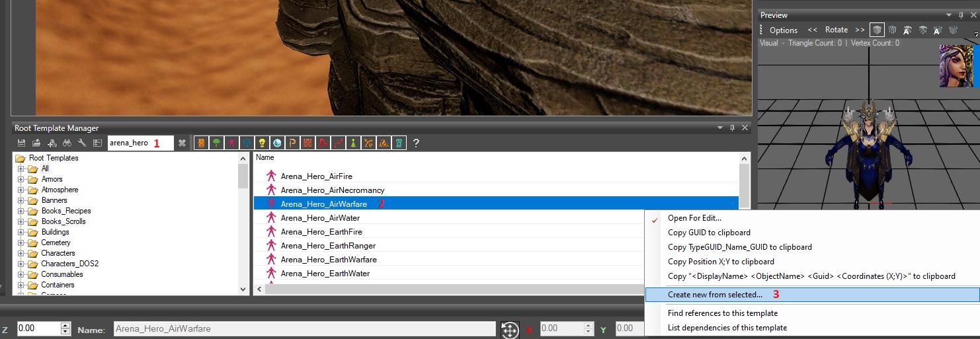Select Arena_Hero_AirFire in the list
Screen dimensions: 980x339
(x=496, y=176)
